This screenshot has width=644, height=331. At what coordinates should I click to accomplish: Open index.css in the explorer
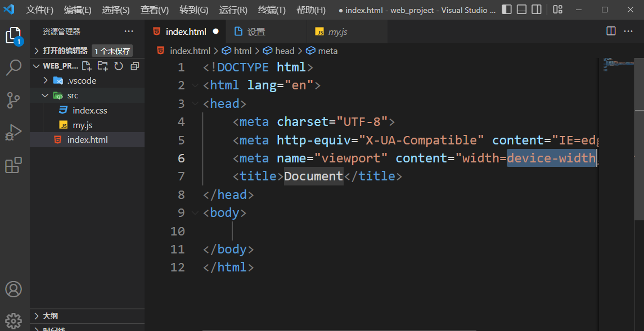click(87, 110)
